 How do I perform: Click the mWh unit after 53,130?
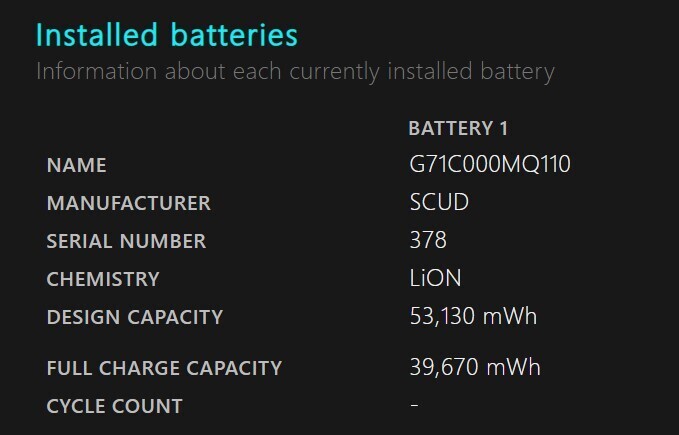[x=510, y=317]
